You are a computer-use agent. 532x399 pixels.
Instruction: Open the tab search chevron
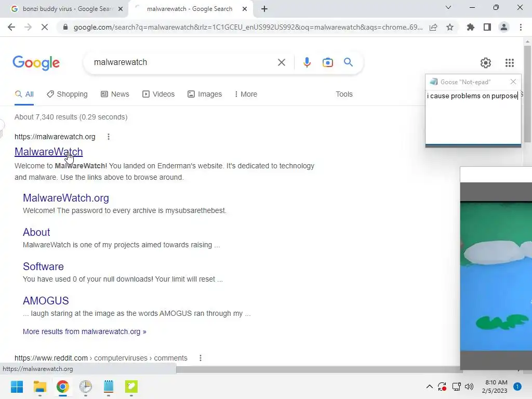click(x=448, y=7)
